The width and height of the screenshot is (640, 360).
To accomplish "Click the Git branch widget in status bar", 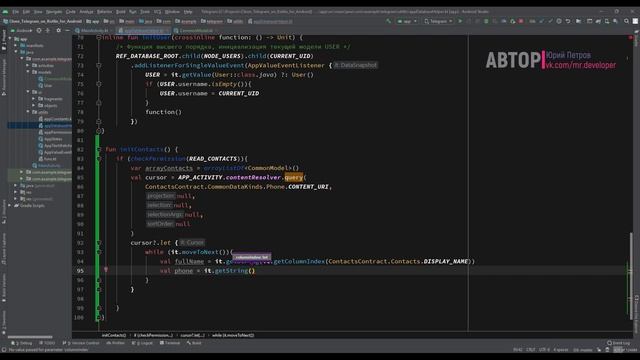I will (x=582, y=350).
